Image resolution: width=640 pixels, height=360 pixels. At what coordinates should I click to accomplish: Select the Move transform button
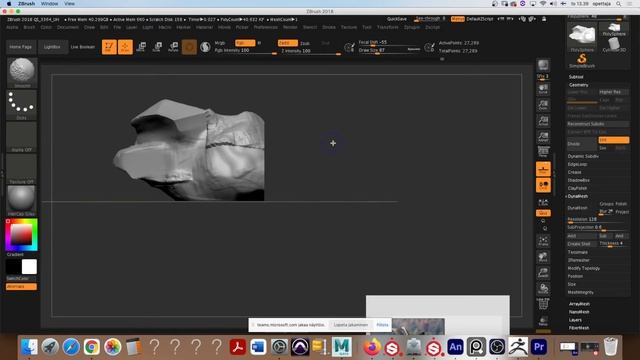(x=141, y=47)
